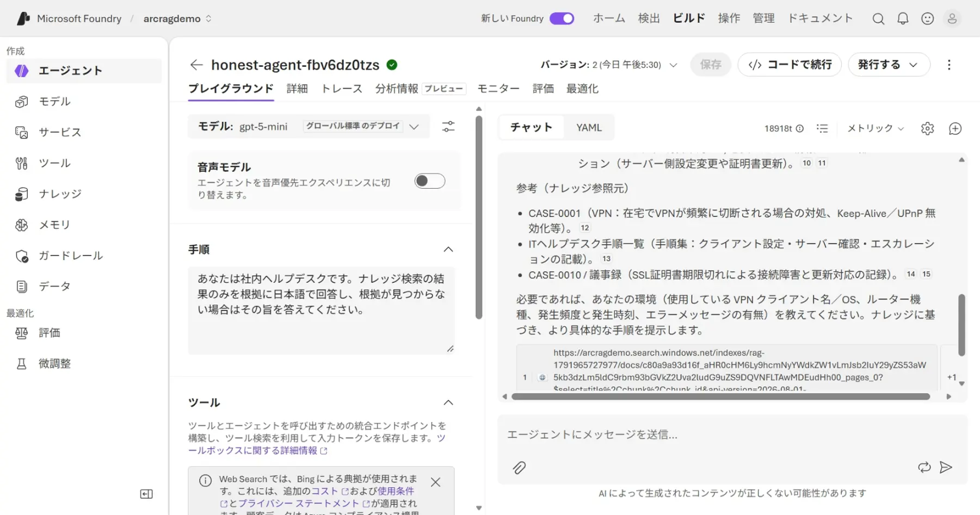Open the ツールボックスに関する詳細情報 link
This screenshot has height=515, width=980.
[x=317, y=444]
